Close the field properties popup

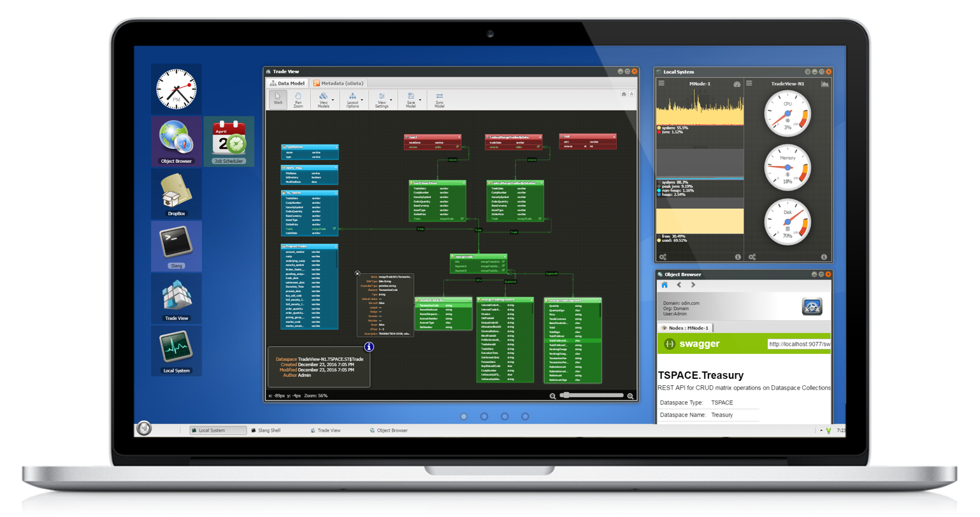pyautogui.click(x=357, y=273)
